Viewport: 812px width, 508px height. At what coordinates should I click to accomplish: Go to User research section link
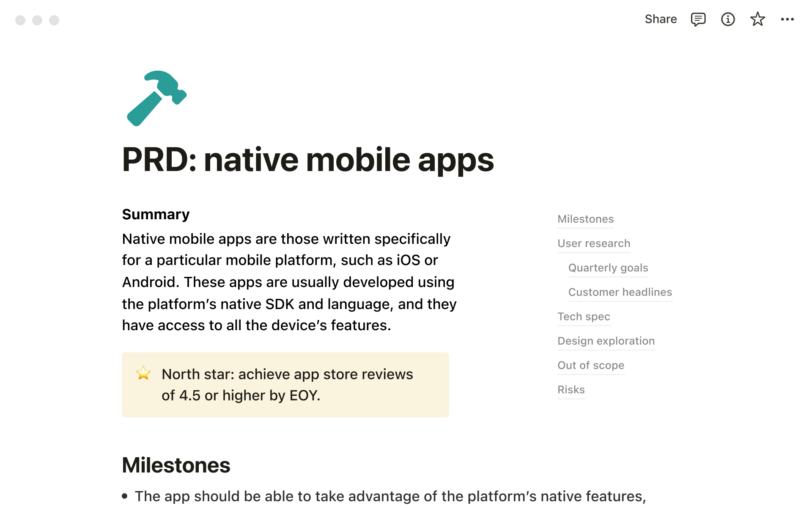point(593,243)
